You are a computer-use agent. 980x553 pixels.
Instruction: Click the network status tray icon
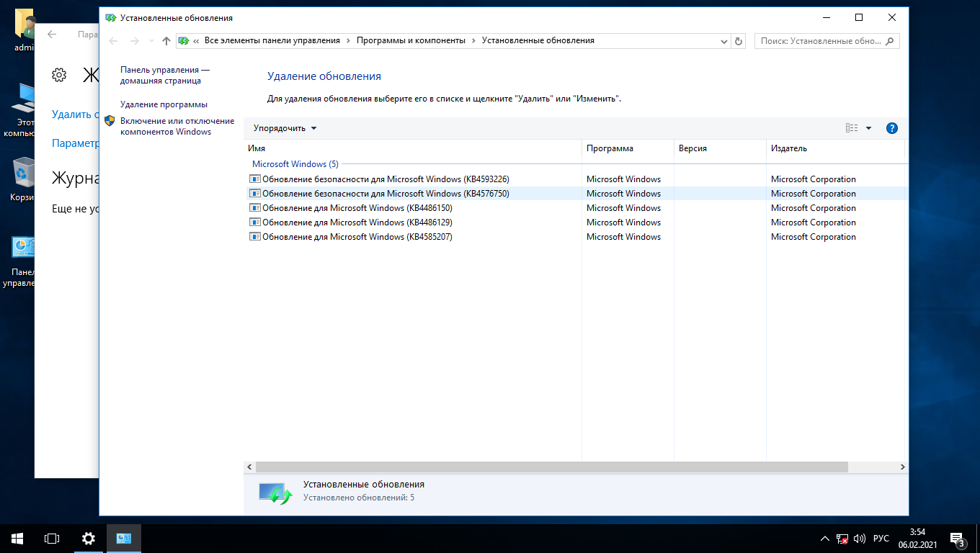coord(842,539)
